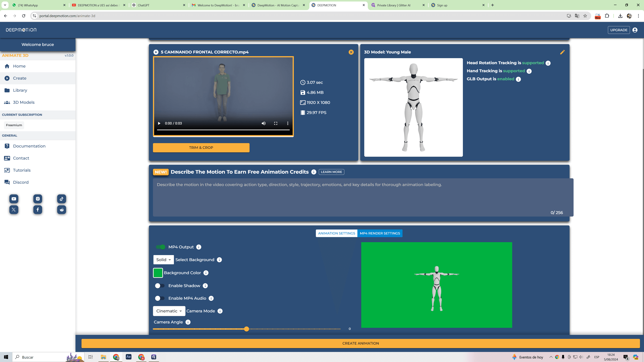Click the Trim & Crop button

pyautogui.click(x=201, y=148)
